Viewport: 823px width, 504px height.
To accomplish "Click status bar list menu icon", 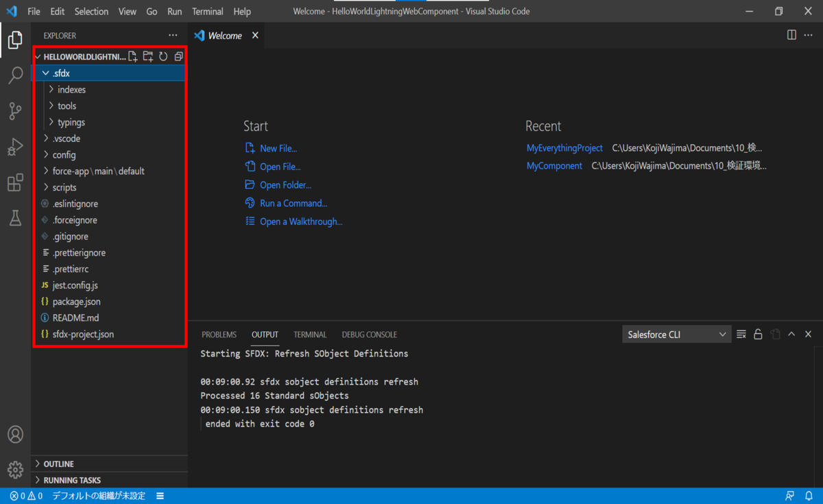I will pos(160,496).
